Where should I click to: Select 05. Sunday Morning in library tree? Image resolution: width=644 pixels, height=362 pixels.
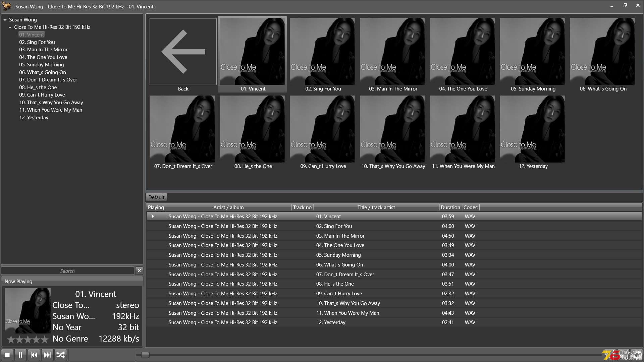pos(41,65)
